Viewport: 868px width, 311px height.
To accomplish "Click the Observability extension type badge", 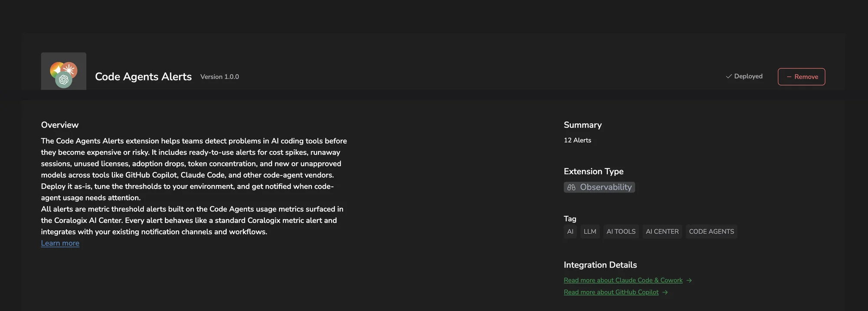I will (x=599, y=187).
